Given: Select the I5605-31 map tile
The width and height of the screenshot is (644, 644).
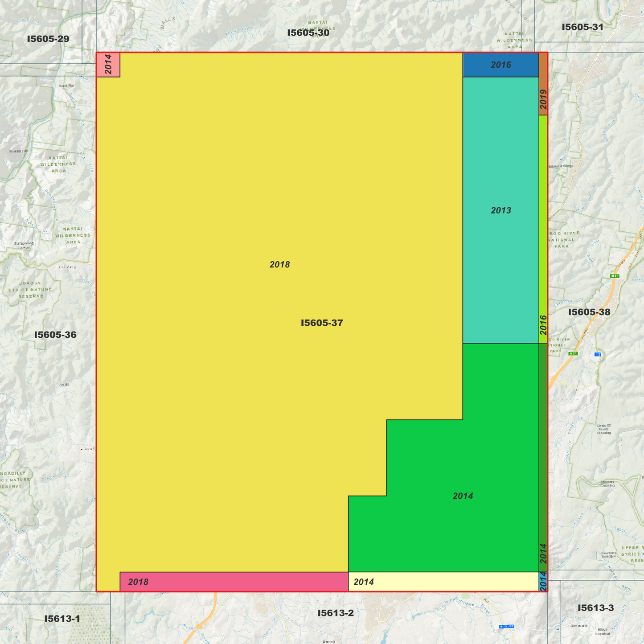Looking at the screenshot, I should [582, 27].
